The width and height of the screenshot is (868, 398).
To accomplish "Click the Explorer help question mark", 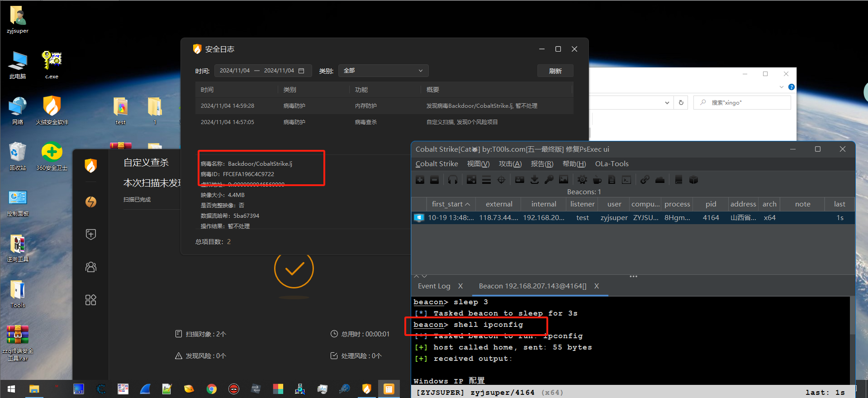I will tap(791, 87).
